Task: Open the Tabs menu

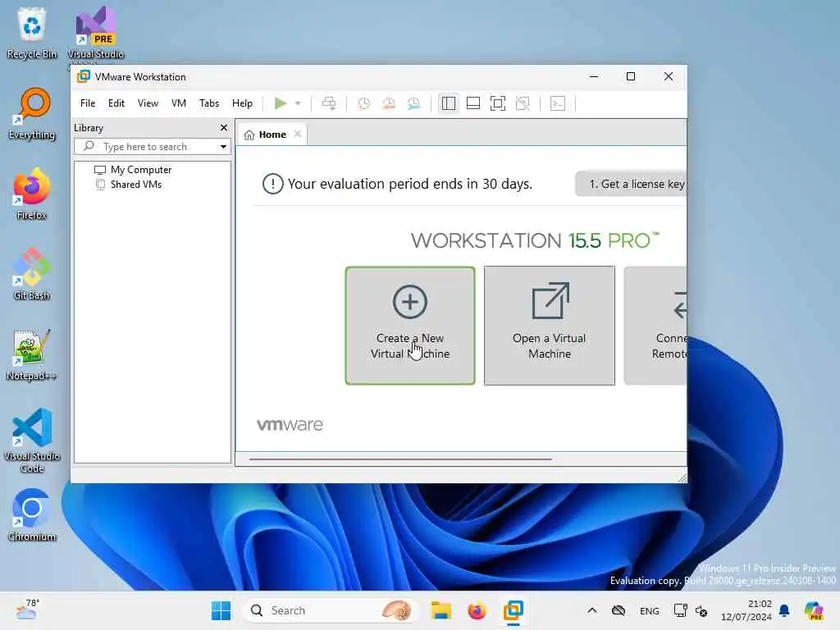Action: [209, 103]
